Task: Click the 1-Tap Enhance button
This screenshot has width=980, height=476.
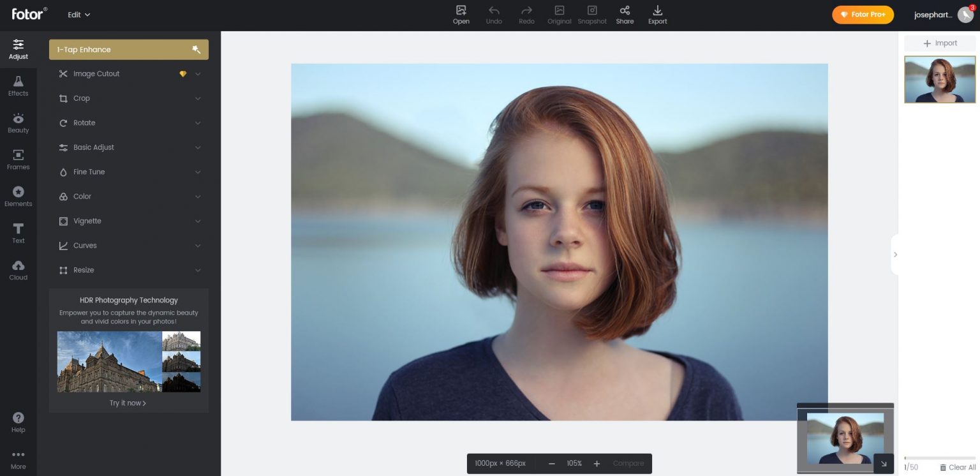Action: [x=129, y=50]
